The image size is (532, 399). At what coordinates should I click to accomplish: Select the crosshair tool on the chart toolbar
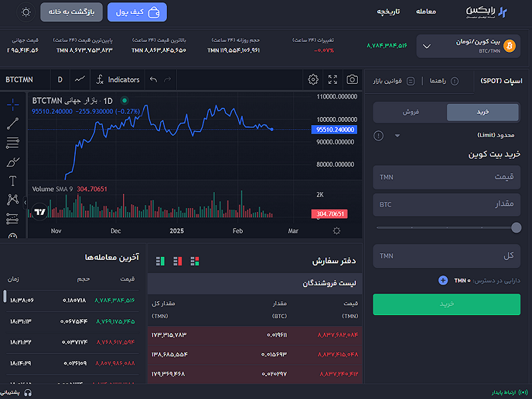(12, 104)
